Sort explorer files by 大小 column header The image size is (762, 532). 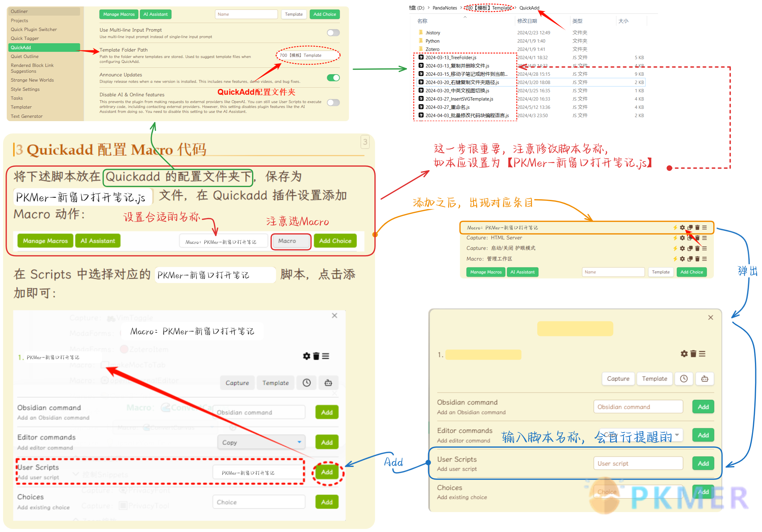coord(623,21)
